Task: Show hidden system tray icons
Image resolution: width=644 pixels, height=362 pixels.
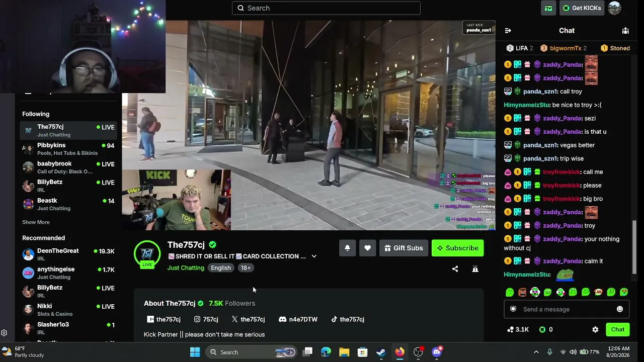Action: pyautogui.click(x=536, y=352)
